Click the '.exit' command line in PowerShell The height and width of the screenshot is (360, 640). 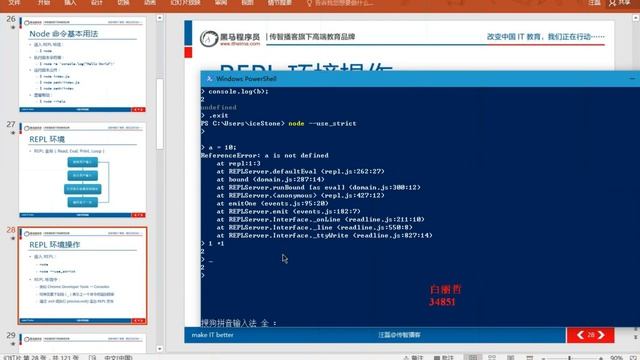[x=215, y=116]
